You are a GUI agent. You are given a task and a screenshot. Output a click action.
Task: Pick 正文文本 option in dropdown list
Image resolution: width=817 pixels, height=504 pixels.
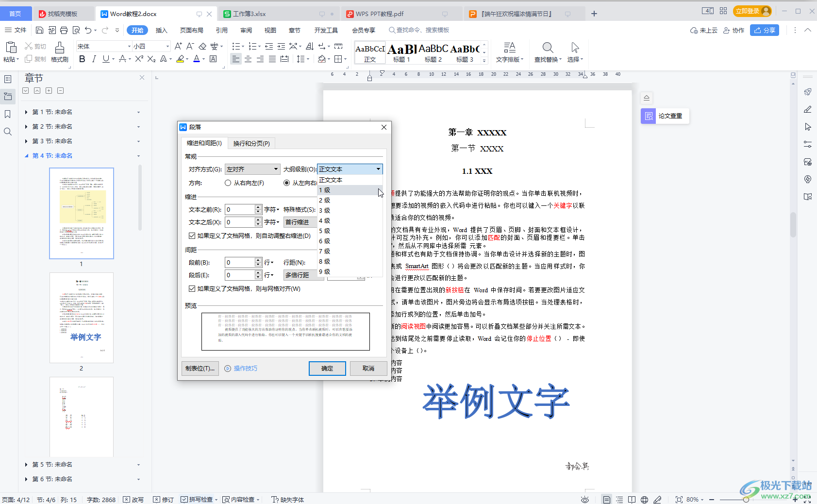point(350,180)
